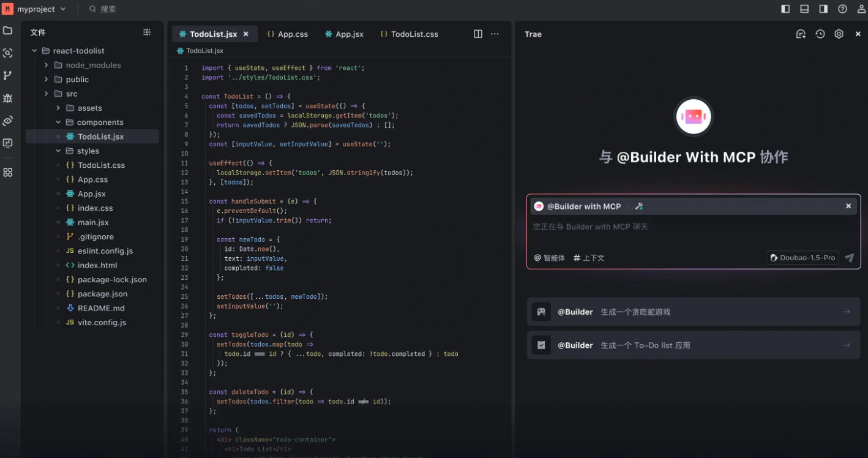Viewport: 868px width, 458px height.
Task: Click the split editor icon
Action: [x=478, y=34]
